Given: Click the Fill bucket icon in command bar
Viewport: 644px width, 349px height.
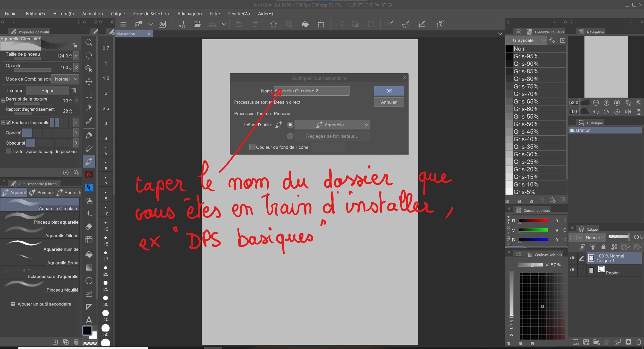Looking at the screenshot, I should [305, 24].
